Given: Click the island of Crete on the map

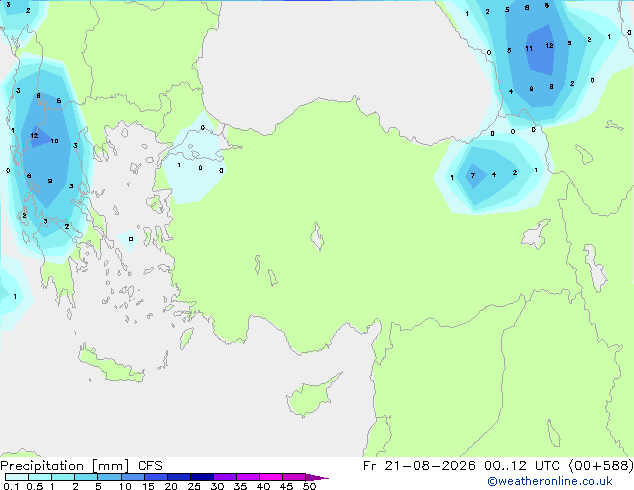Looking at the screenshot, I should coord(111,364).
